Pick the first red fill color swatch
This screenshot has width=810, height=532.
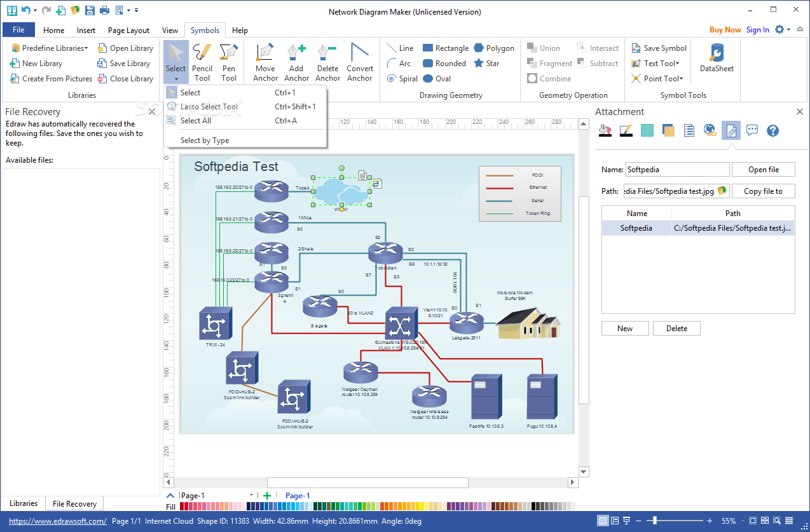tap(182, 507)
